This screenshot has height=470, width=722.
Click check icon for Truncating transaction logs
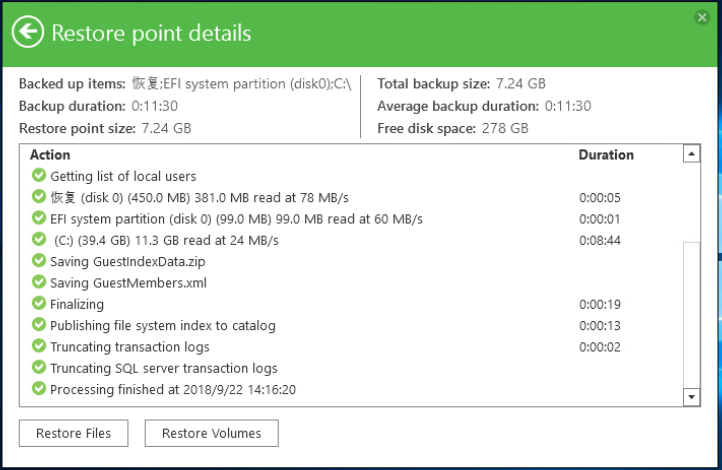[x=39, y=346]
